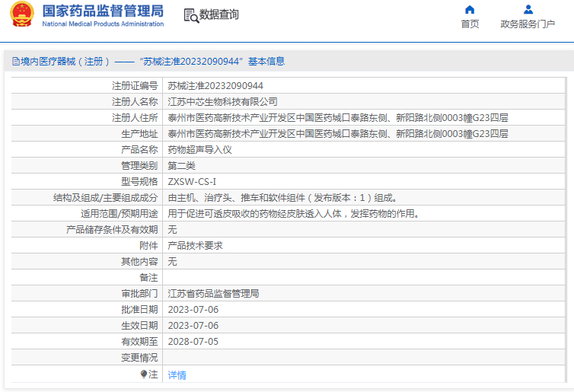
Task: Click the 适用范围/预期用途 label
Action: click(x=120, y=214)
